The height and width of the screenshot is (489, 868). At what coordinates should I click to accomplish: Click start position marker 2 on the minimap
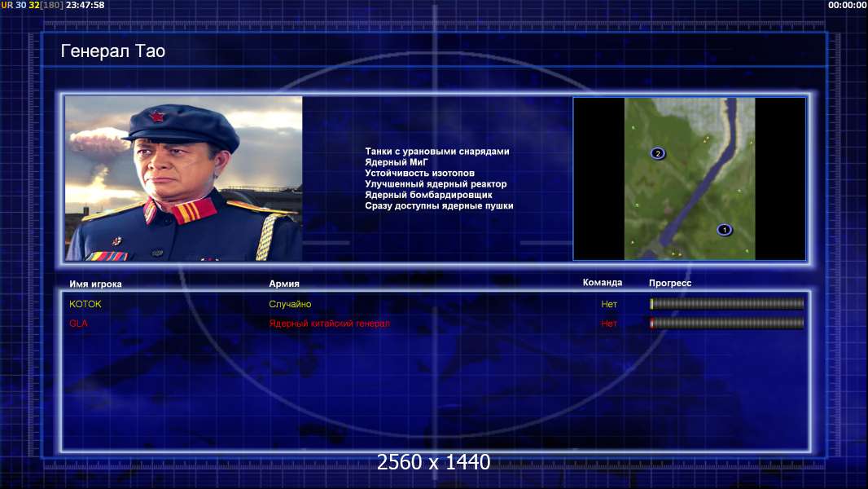coord(658,153)
